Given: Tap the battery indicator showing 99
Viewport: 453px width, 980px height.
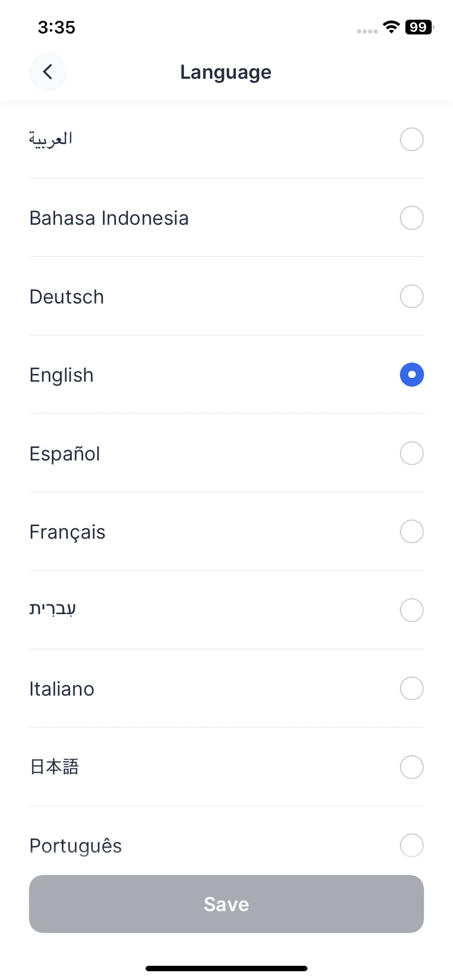Looking at the screenshot, I should tap(419, 27).
